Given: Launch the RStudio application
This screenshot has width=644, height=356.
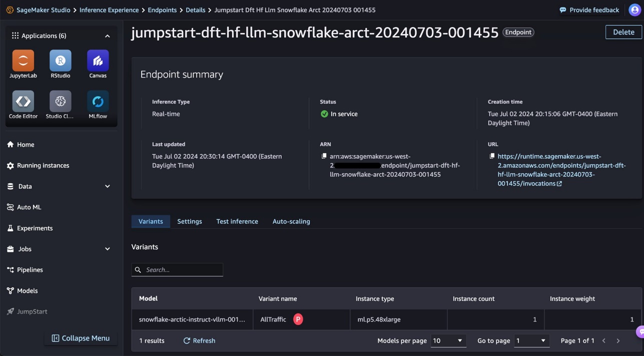Looking at the screenshot, I should [x=61, y=61].
